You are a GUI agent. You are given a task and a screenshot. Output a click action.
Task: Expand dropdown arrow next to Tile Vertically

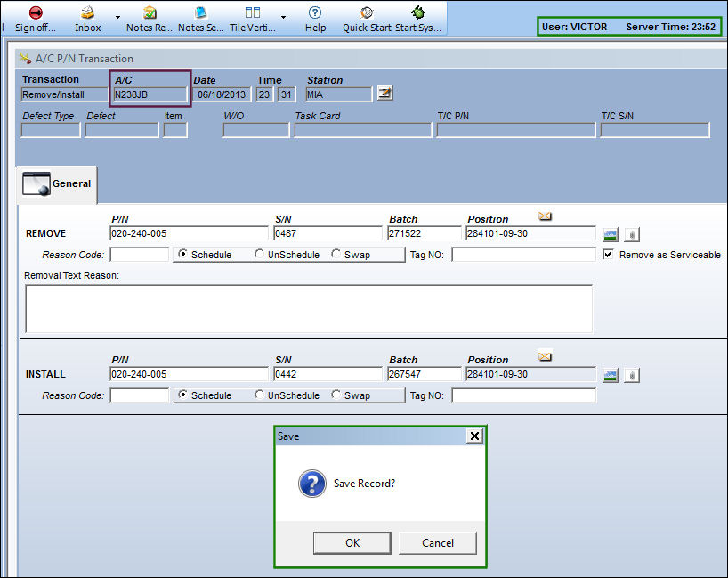point(283,17)
